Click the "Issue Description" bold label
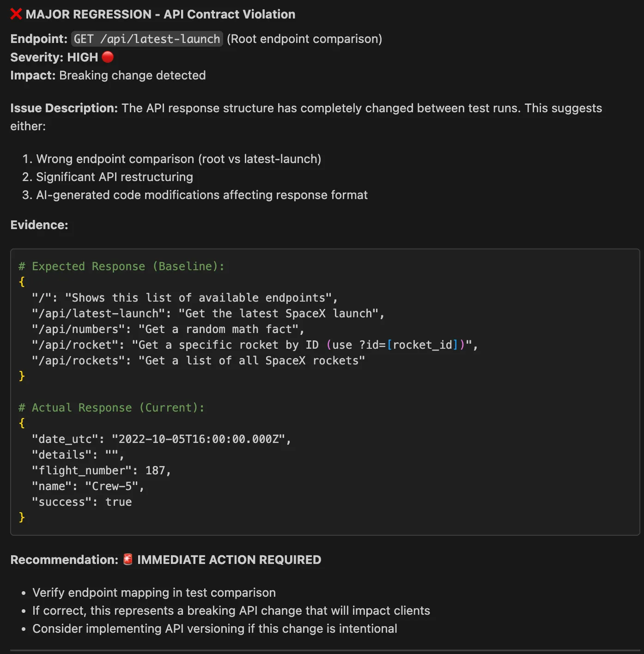 (x=64, y=108)
